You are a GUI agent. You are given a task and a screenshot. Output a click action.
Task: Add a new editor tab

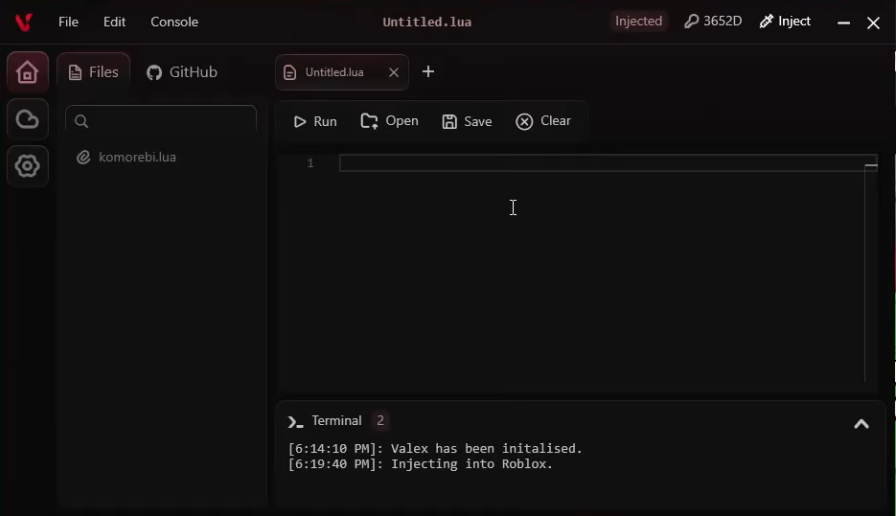click(428, 72)
